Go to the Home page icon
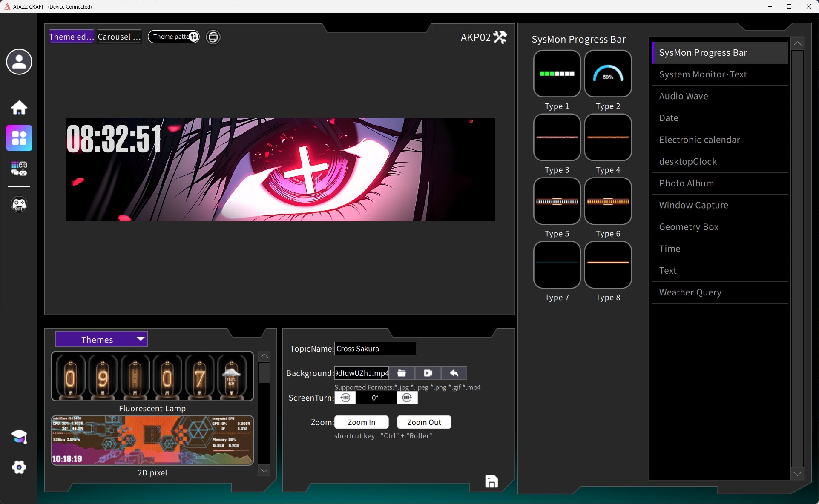Image resolution: width=819 pixels, height=504 pixels. click(x=19, y=107)
